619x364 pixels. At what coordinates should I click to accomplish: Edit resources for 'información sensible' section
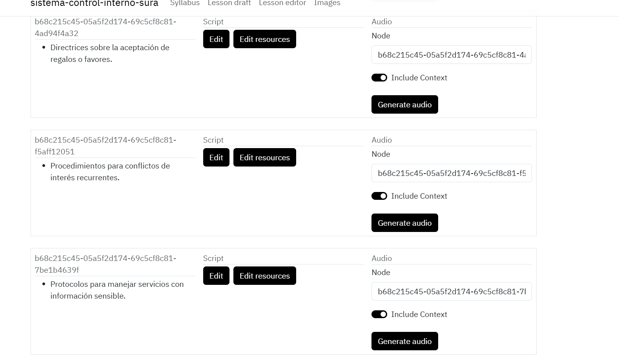tap(264, 276)
